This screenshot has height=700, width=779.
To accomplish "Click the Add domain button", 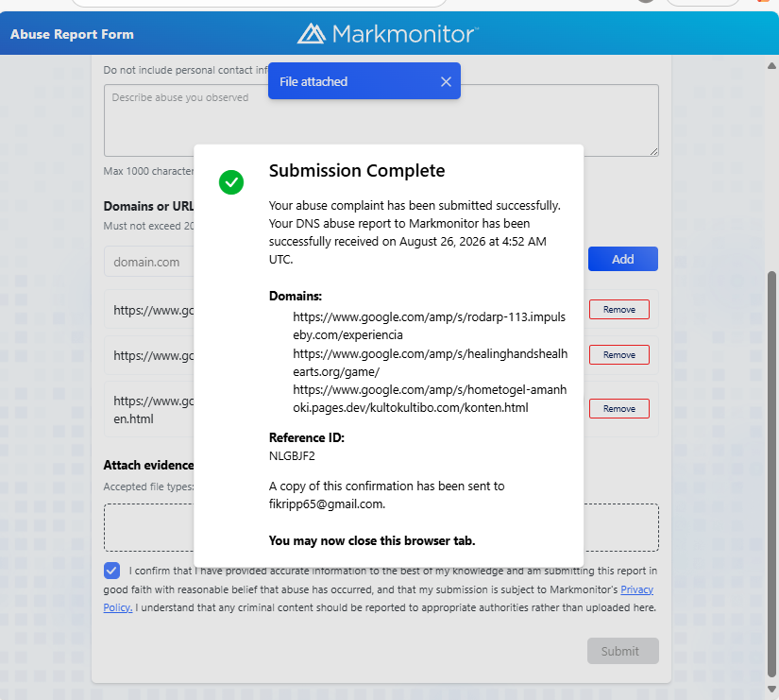I will point(622,259).
